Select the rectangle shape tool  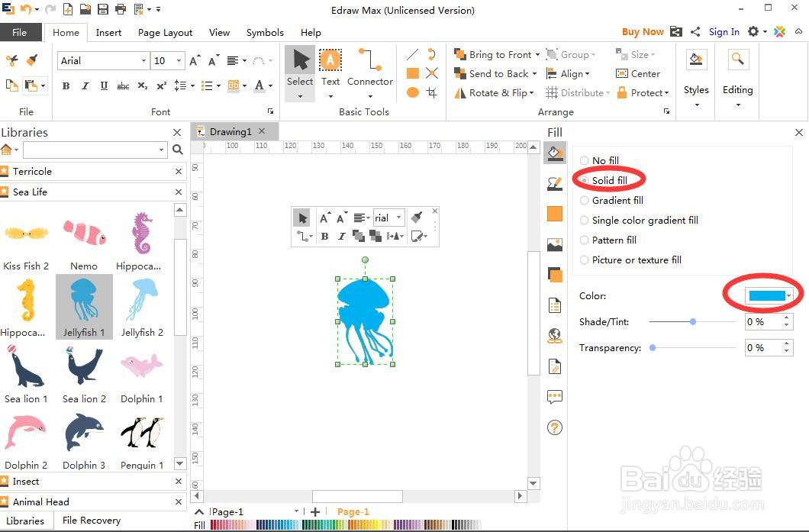coord(412,73)
